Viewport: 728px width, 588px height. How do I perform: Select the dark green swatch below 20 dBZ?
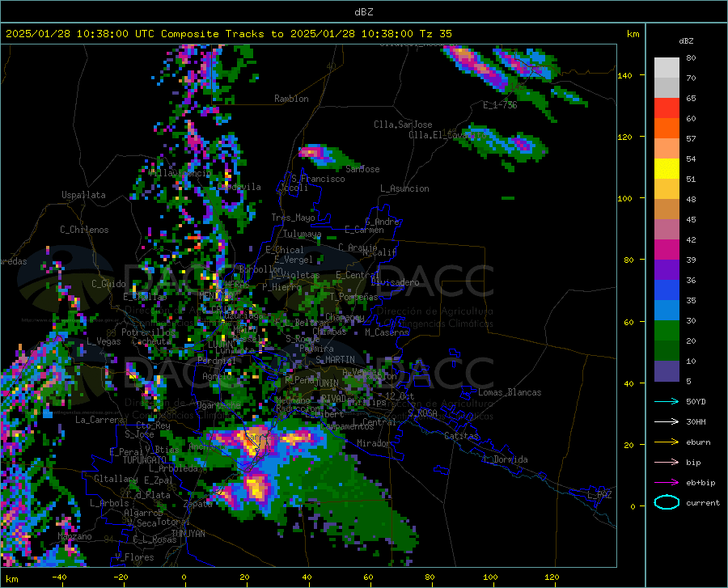[x=667, y=351]
